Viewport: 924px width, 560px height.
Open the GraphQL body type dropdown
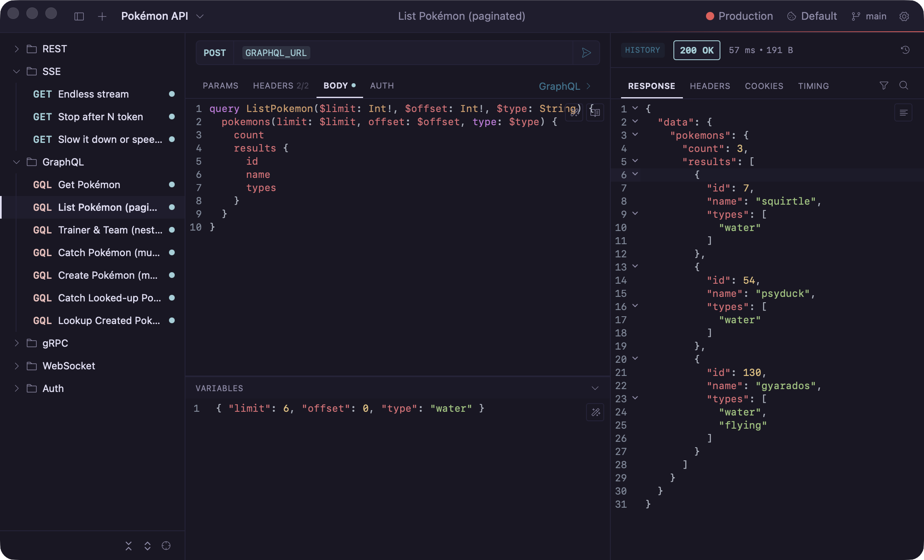click(x=565, y=86)
